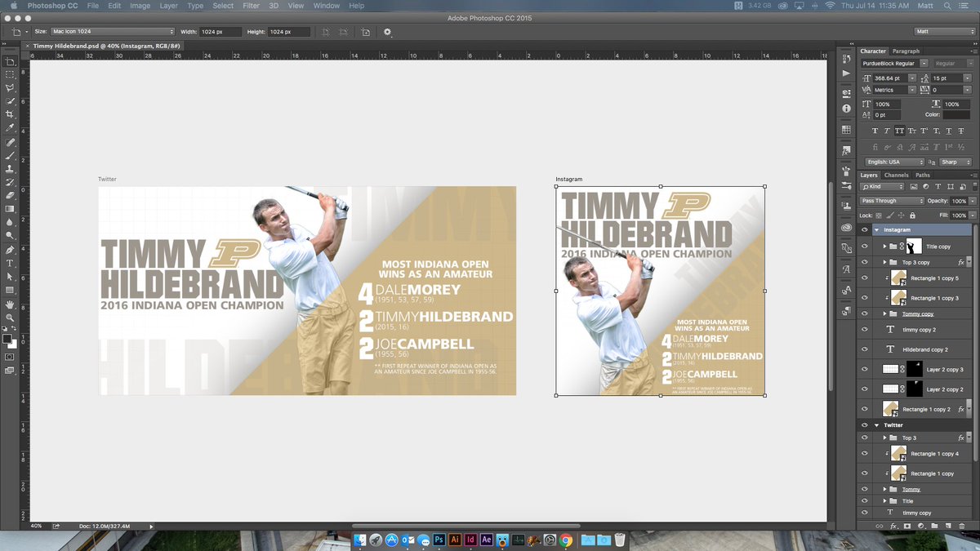Open the Filter menu
This screenshot has width=980, height=551.
coord(252,6)
